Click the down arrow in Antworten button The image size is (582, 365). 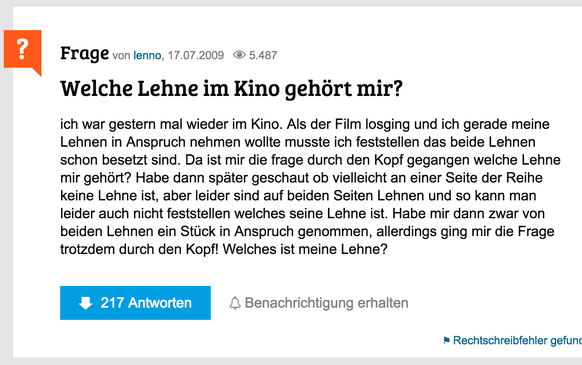85,303
